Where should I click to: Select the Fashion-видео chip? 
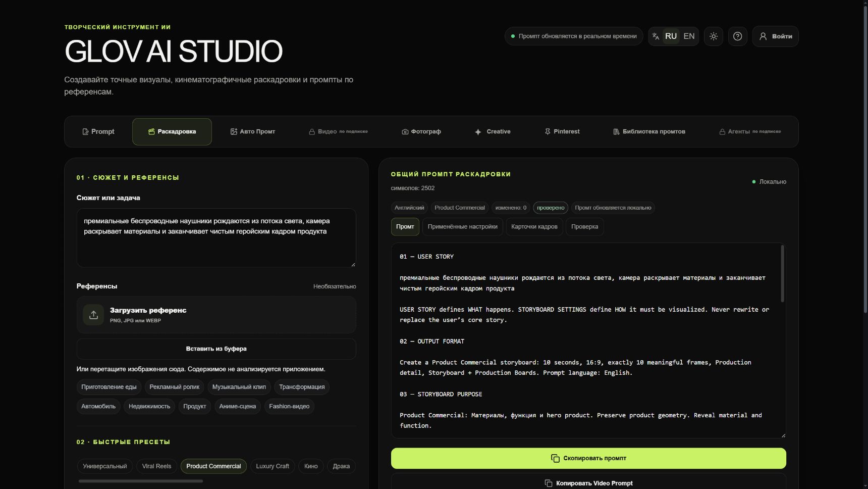click(x=289, y=407)
